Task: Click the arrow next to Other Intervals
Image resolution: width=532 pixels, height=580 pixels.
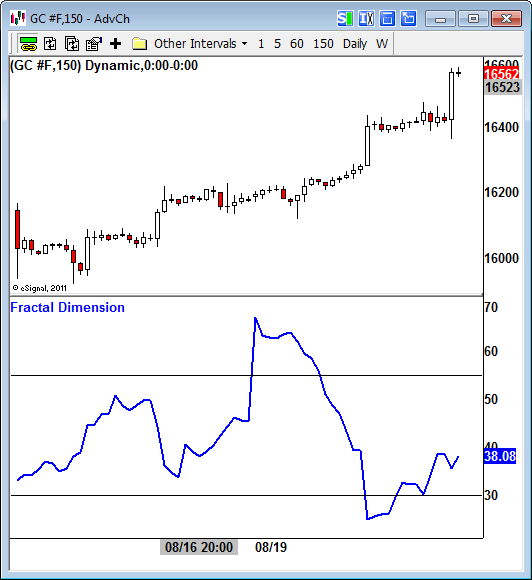Action: (x=245, y=44)
